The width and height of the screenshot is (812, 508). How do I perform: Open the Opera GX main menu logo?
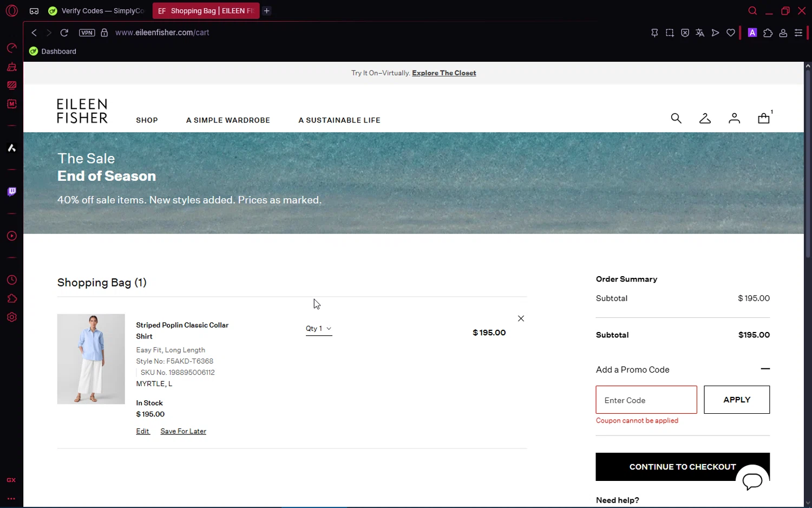(x=11, y=11)
